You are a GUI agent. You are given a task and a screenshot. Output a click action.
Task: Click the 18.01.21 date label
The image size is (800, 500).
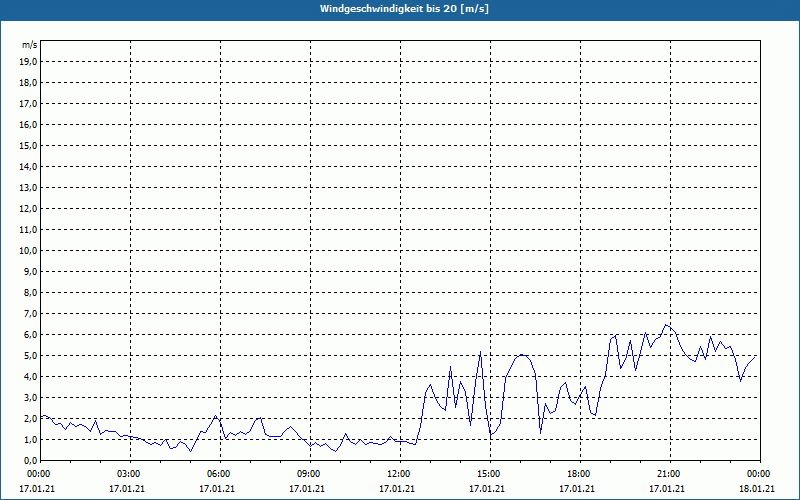[757, 488]
